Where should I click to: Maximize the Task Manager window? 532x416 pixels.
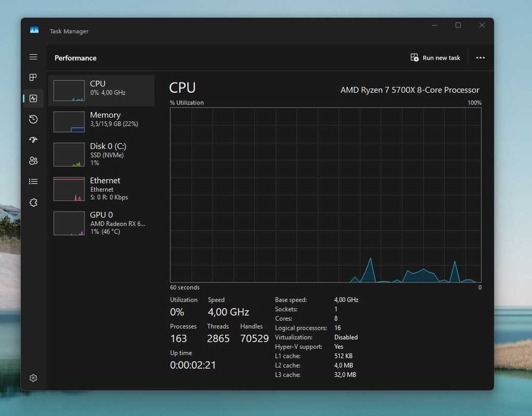point(458,26)
